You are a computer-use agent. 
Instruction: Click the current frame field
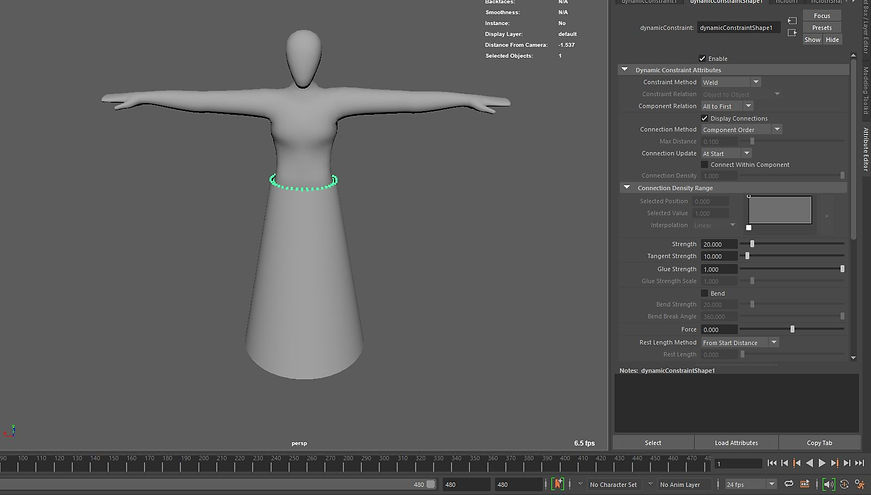coord(738,463)
